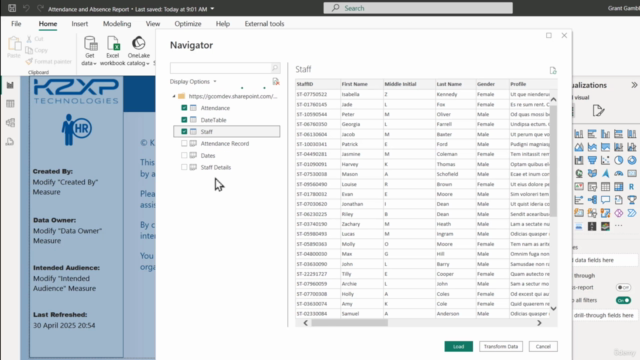640x360 pixels.
Task: Open the Get data ribbon button
Action: [90, 51]
